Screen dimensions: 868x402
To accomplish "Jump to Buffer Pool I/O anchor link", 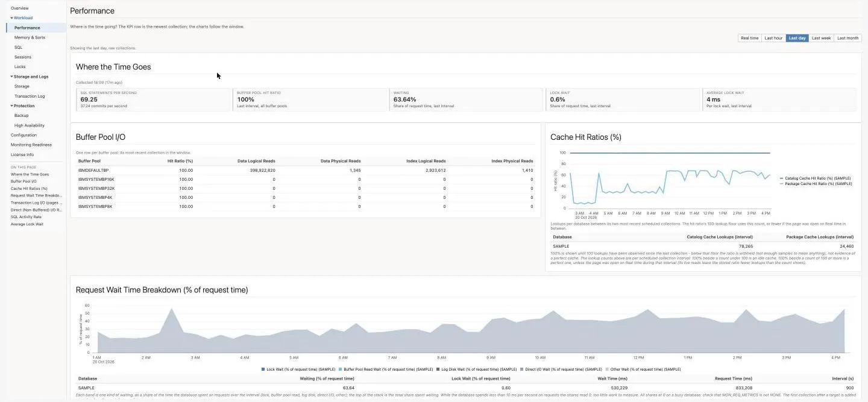I will click(24, 181).
